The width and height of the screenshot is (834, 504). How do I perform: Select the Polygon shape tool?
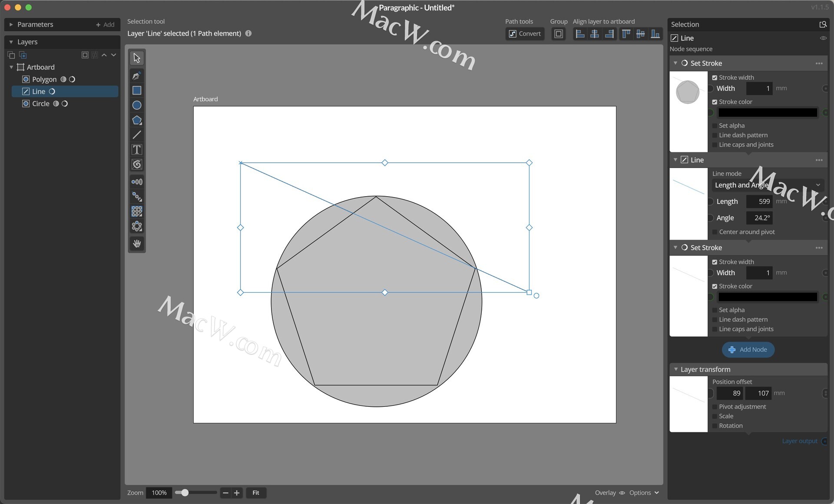(x=136, y=120)
